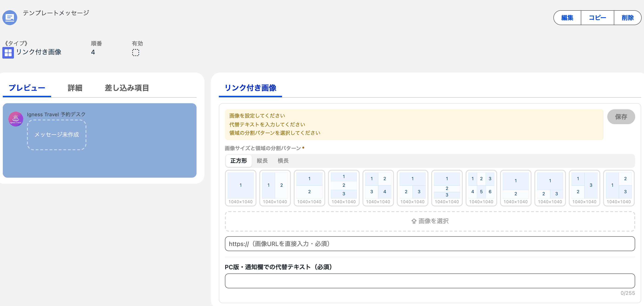
Task: Click the 保存 button
Action: (x=621, y=117)
